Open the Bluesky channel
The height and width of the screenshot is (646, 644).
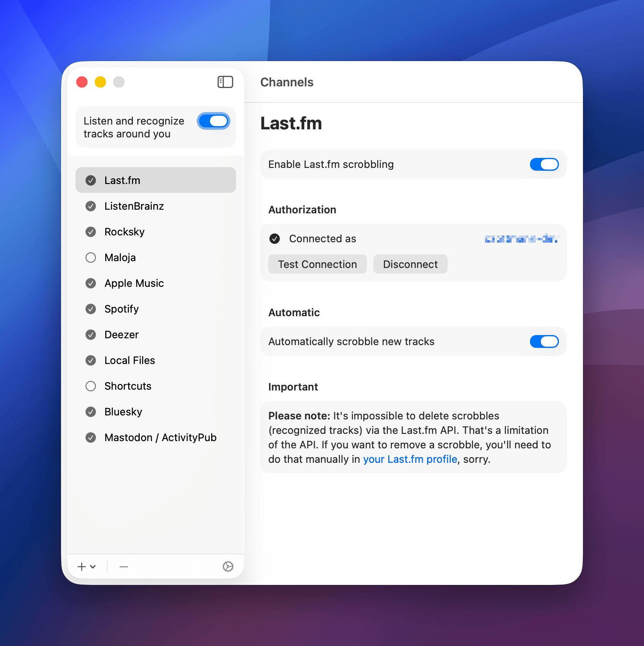coord(156,412)
